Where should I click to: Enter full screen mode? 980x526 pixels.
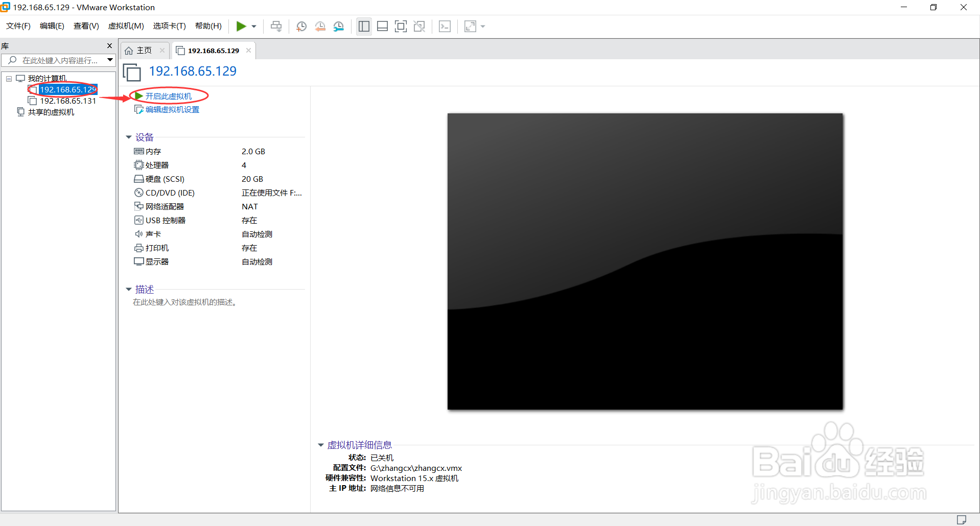(x=401, y=26)
